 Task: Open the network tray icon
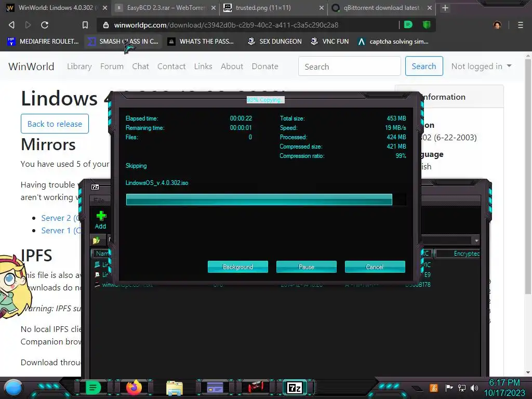461,388
